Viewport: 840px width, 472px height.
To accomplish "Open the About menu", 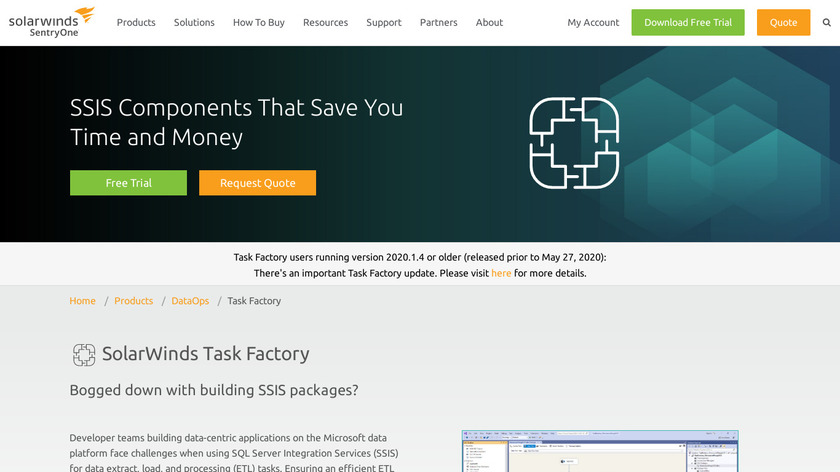I will [489, 23].
